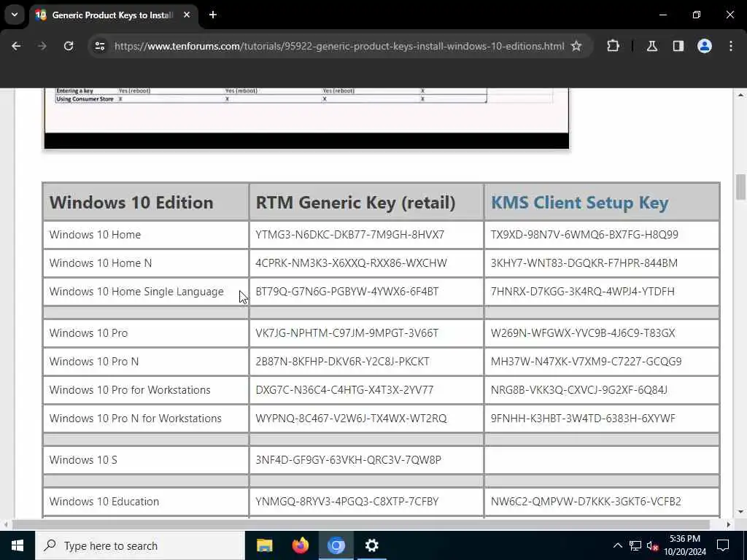Click the vertical scrollbar up arrow
Viewport: 747px width, 560px height.
(x=740, y=96)
